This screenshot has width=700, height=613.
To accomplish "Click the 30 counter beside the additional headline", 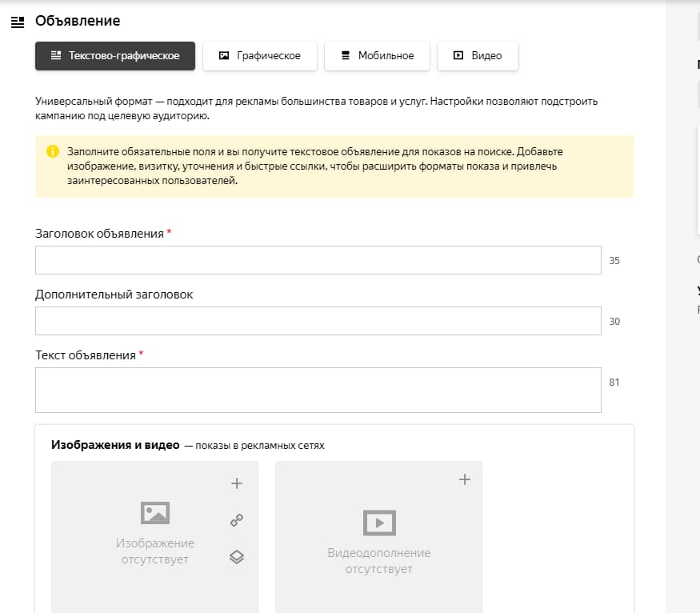I will pos(614,322).
